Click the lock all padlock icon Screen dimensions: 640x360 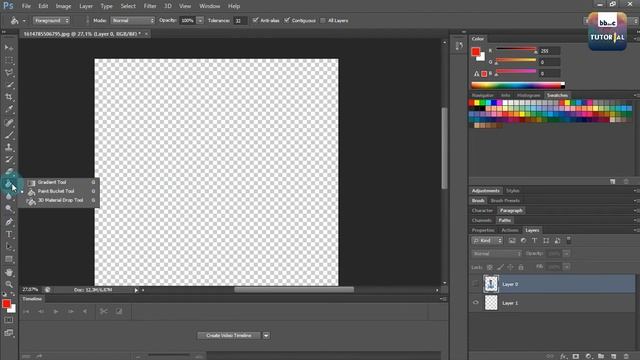click(521, 267)
